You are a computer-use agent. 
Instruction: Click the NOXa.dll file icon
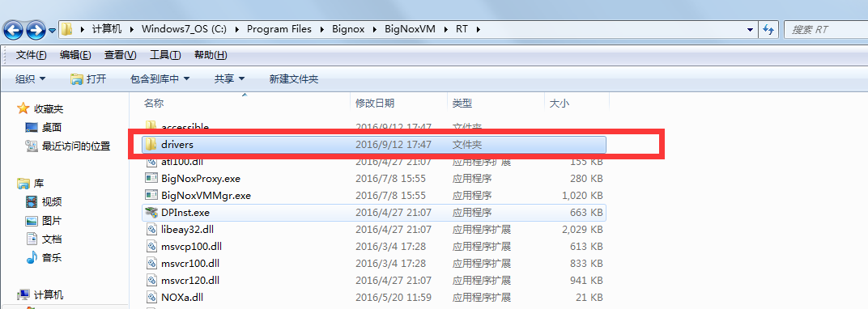coord(151,298)
